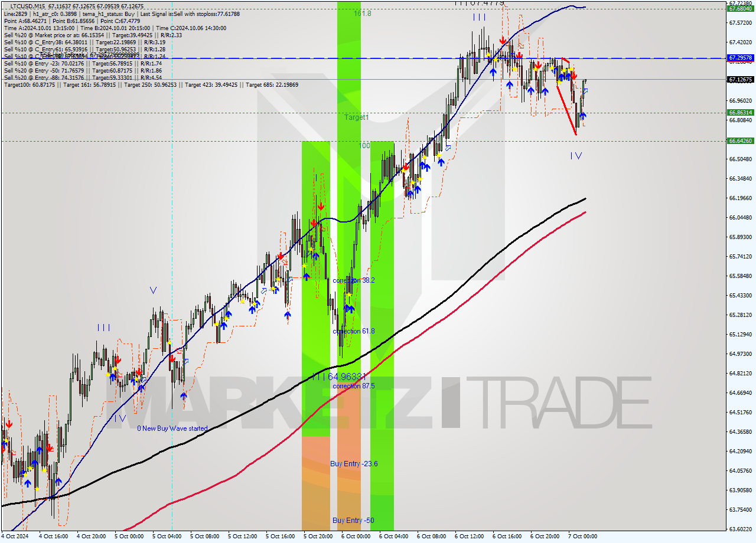
Task: Click the 'correction 61.8' label
Action: click(353, 331)
